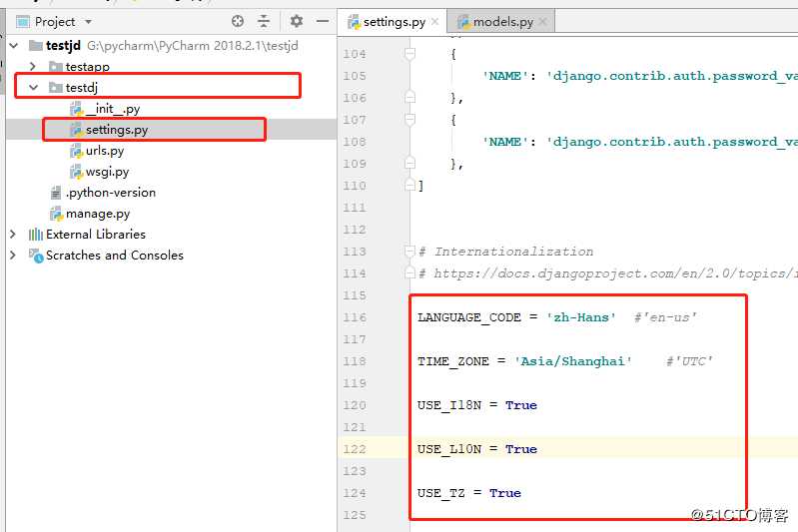Click line number 122 in gutter
This screenshot has height=532, width=798.
coord(355,449)
